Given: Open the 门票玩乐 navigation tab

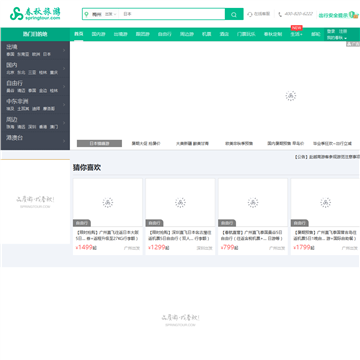Looking at the screenshot, I should click(246, 34).
